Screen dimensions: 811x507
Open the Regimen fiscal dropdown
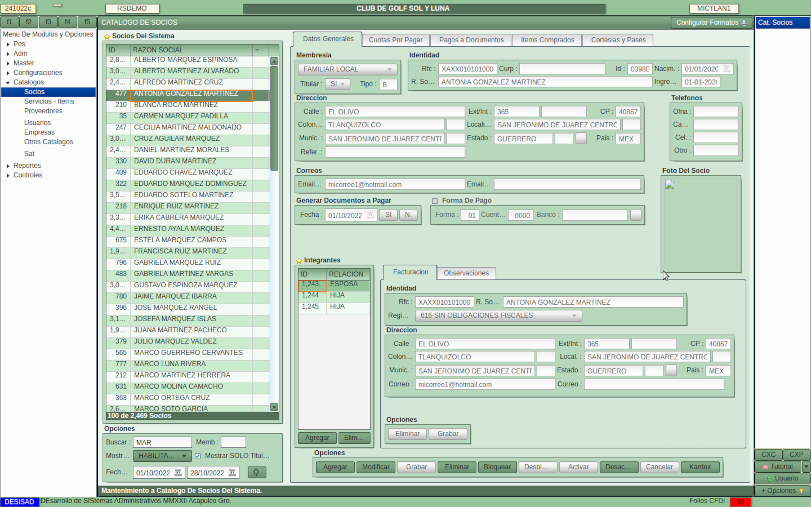(x=498, y=315)
